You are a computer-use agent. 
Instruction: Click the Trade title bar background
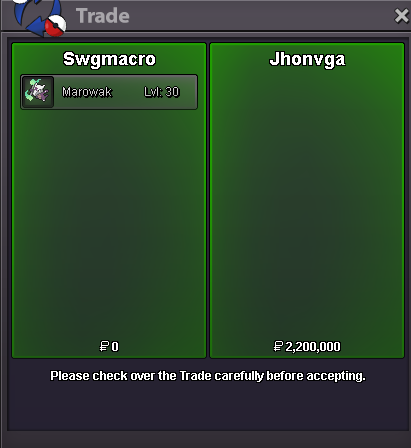pos(260,16)
